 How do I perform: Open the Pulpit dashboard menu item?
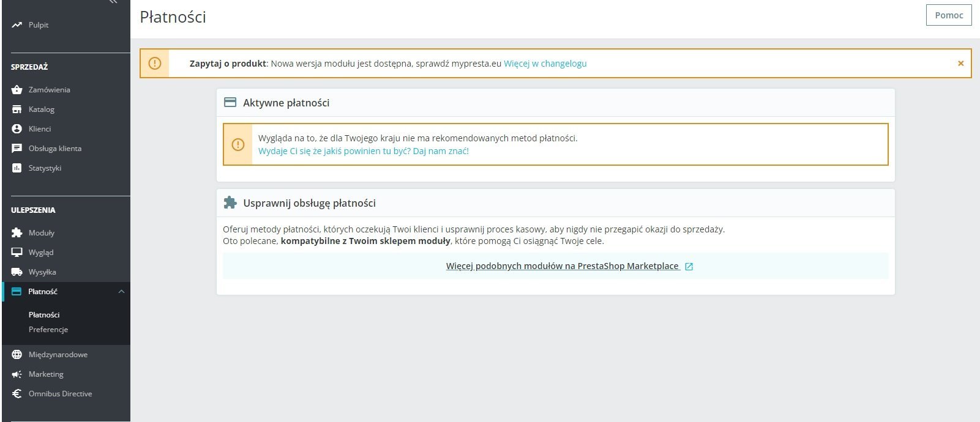coord(38,25)
